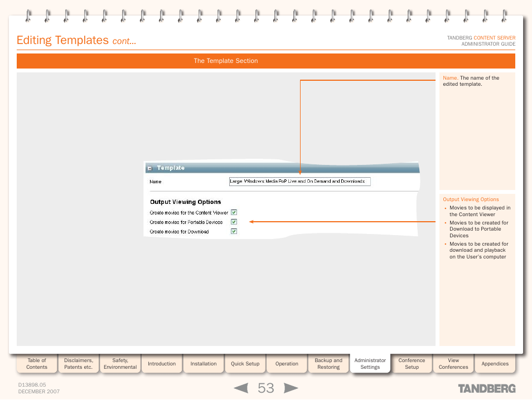Click 'Editing Templates' page title

(62, 40)
